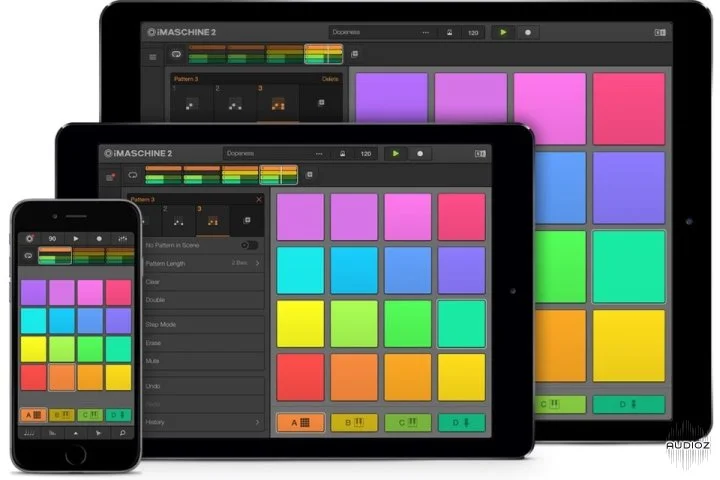Hit the red bottom-left pad on the front iPad
The image size is (720, 480).
300,377
